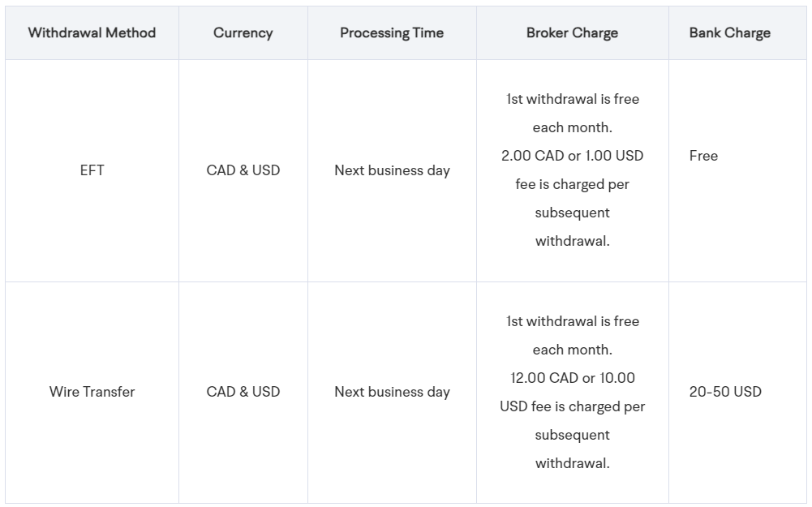812x507 pixels.
Task: Click Next business day in Wire Transfer row
Action: [x=392, y=392]
